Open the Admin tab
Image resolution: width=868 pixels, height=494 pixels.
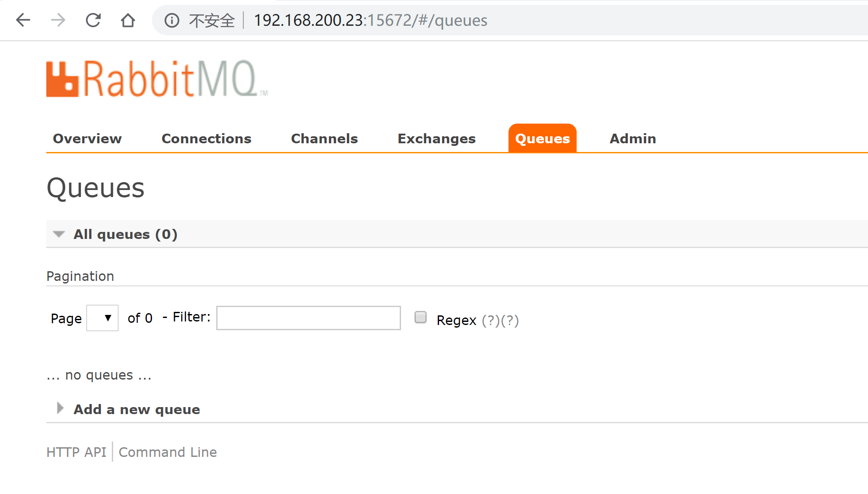(633, 139)
